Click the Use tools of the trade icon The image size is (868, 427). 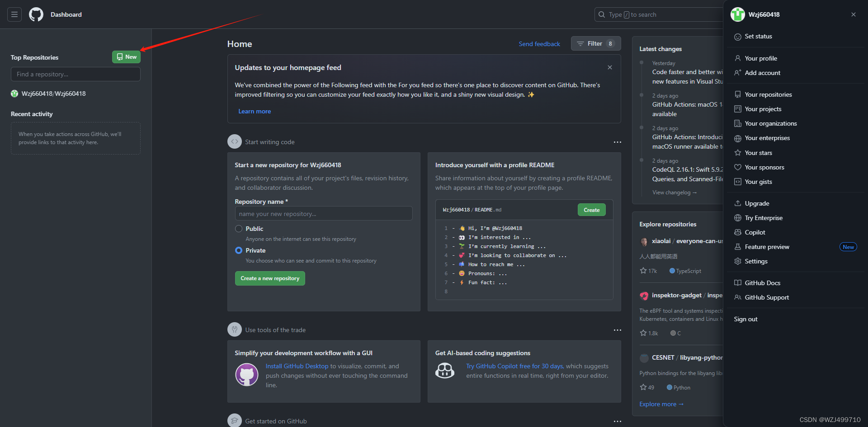tap(235, 329)
